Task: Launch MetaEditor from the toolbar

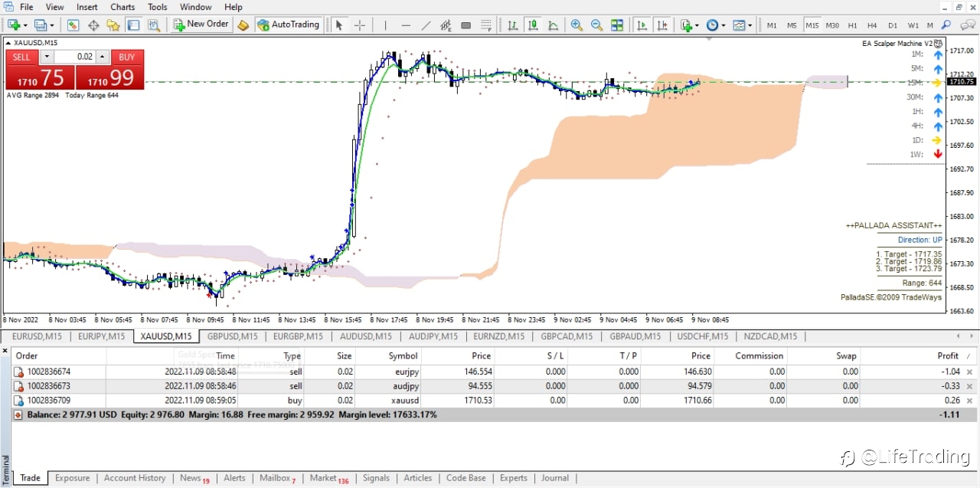Action: 243,25
